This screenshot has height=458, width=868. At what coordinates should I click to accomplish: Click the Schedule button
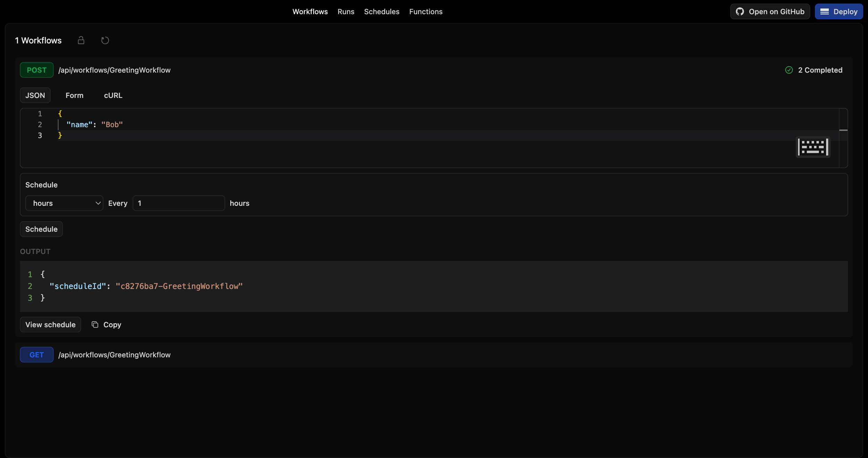pos(41,229)
